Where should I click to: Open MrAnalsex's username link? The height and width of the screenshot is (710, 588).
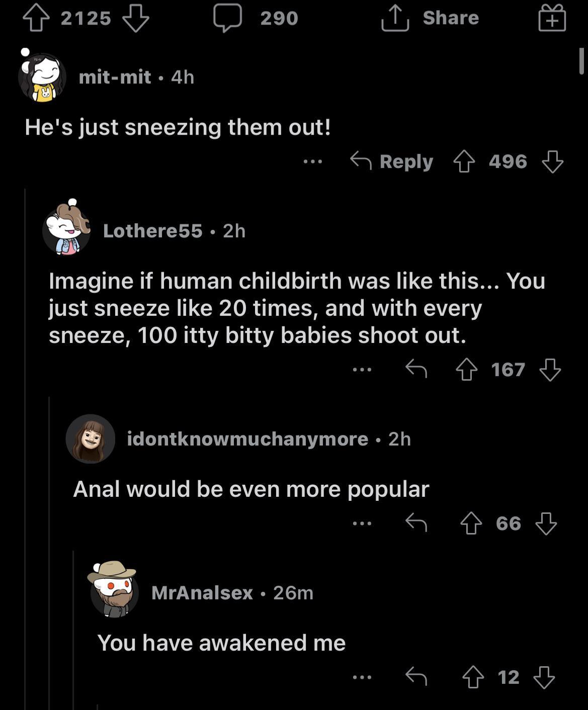tap(200, 594)
